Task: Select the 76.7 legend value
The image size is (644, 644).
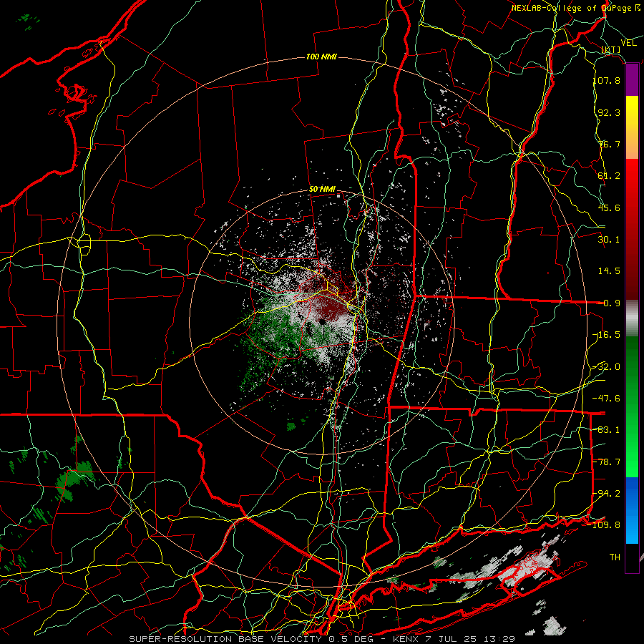Action: [x=609, y=144]
